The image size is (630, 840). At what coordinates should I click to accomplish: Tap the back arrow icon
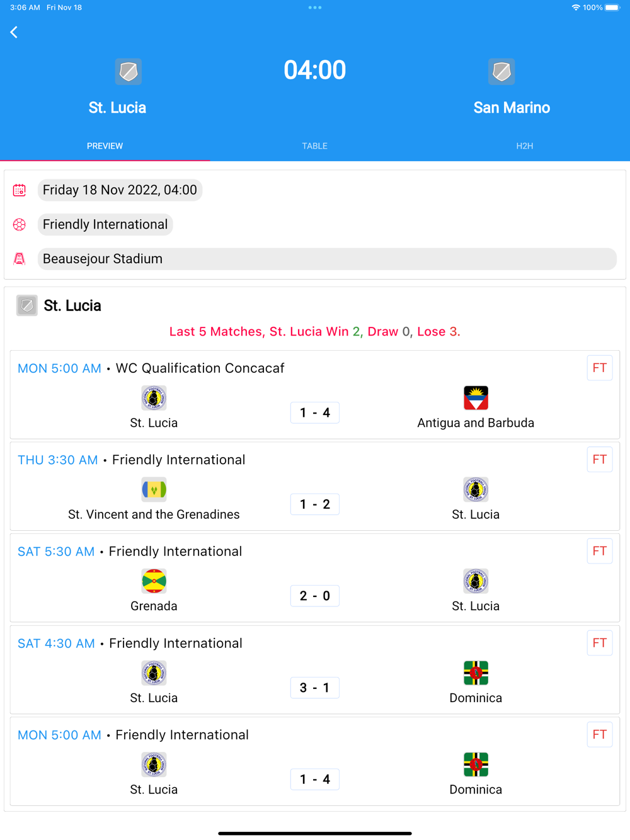[x=14, y=32]
